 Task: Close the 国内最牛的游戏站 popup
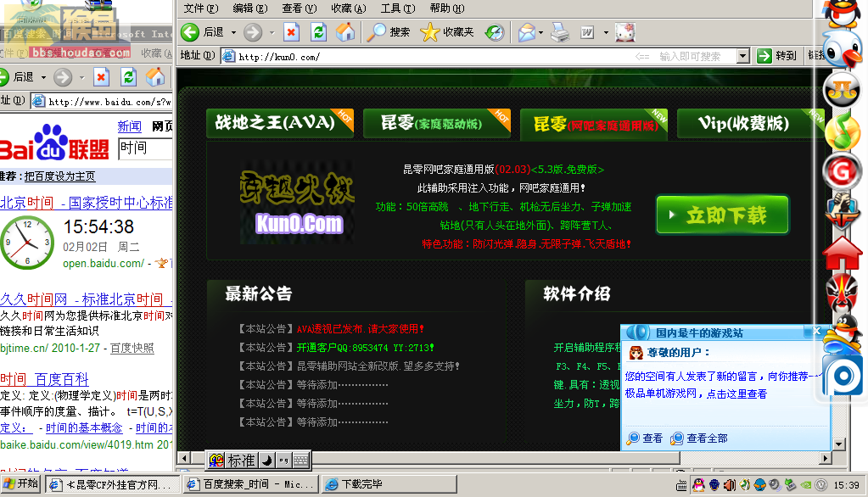point(816,331)
